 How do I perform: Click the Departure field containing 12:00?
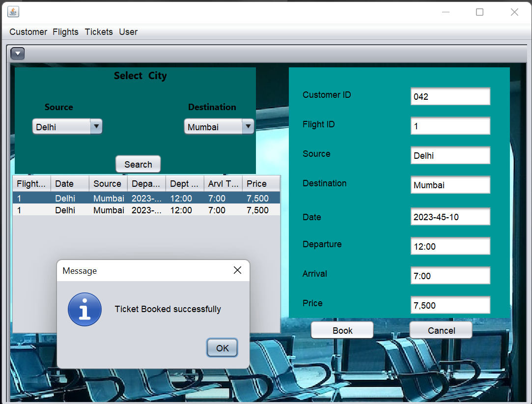(450, 246)
